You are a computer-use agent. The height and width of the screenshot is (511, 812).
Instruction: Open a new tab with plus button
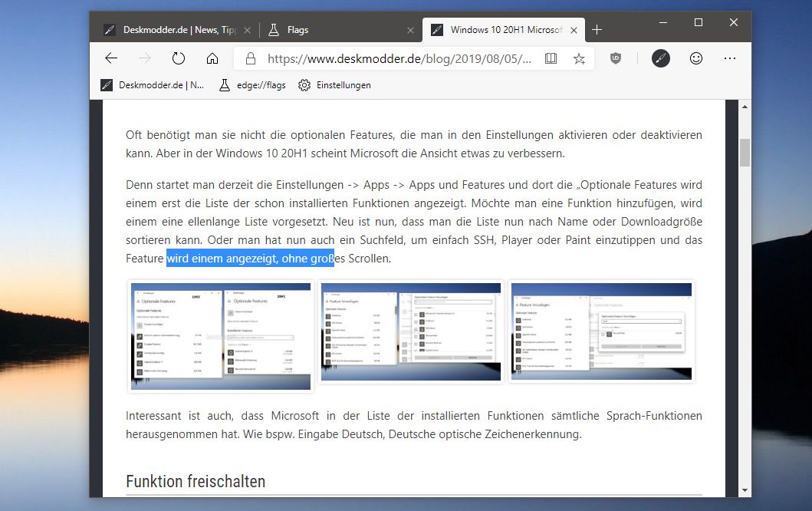pos(597,30)
